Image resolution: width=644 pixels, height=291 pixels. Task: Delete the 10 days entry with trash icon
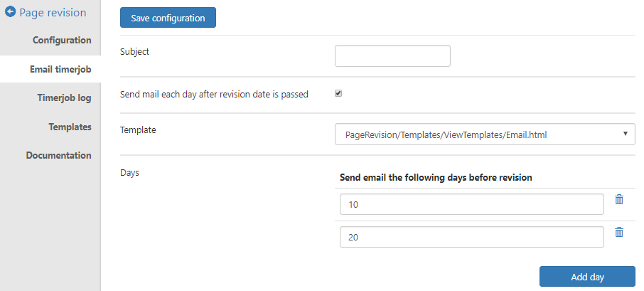[619, 200]
